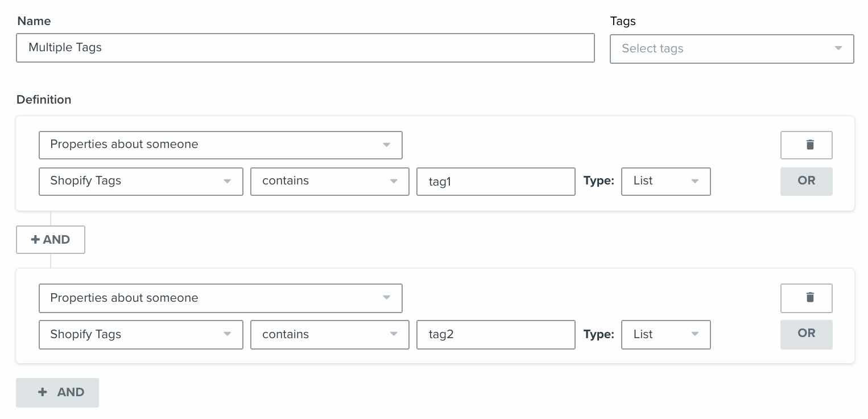Open the second Properties about someone dropdown
This screenshot has width=868, height=419.
(x=221, y=298)
